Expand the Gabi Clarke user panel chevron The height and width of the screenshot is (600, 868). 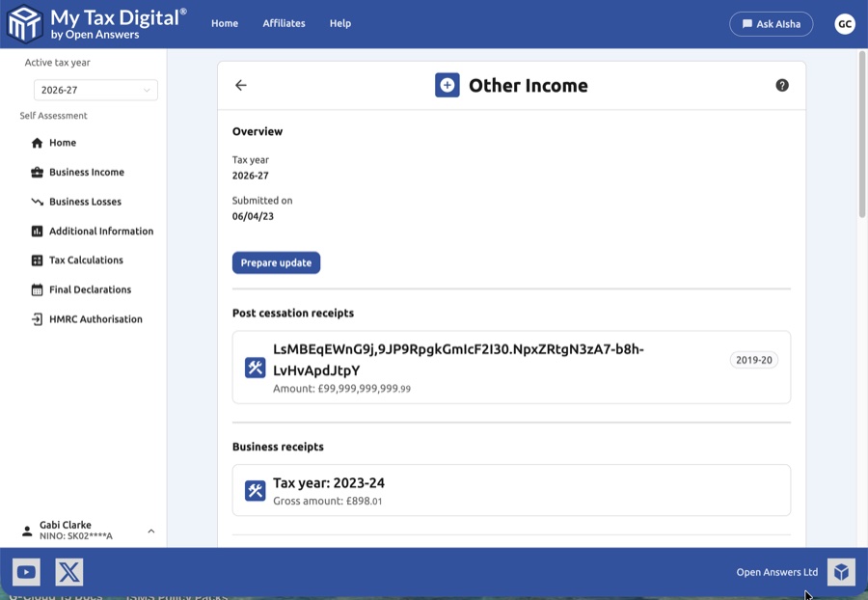151,531
